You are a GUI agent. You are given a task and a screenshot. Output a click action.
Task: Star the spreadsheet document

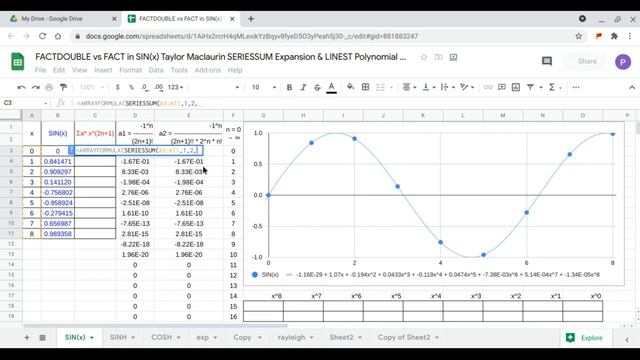point(424,57)
